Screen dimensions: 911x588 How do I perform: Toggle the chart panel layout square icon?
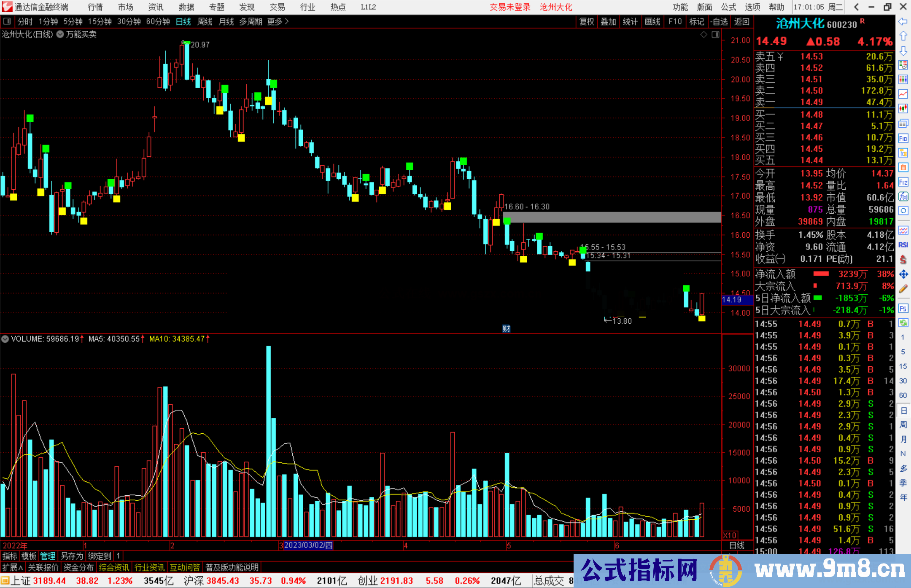point(715,35)
